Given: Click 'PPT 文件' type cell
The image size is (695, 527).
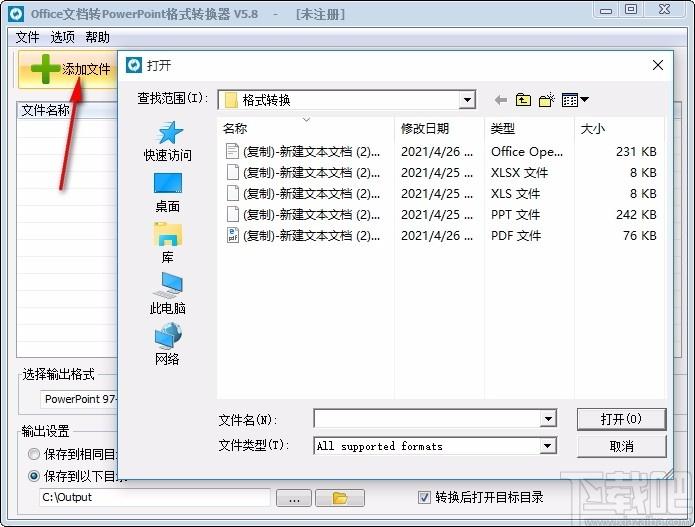Looking at the screenshot, I should 515,215.
